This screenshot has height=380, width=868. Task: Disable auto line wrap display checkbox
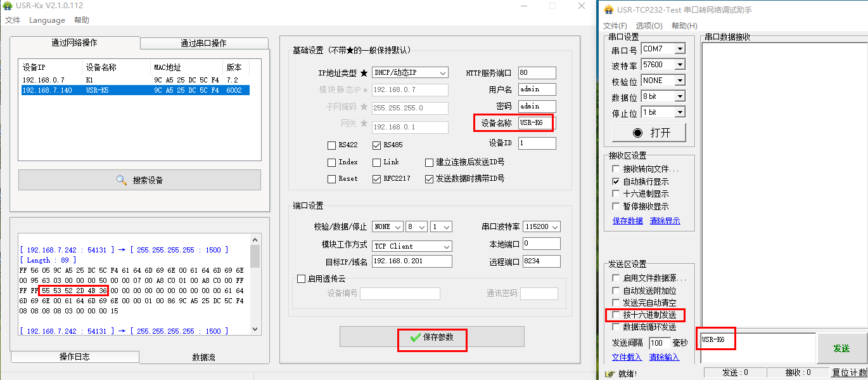(616, 181)
